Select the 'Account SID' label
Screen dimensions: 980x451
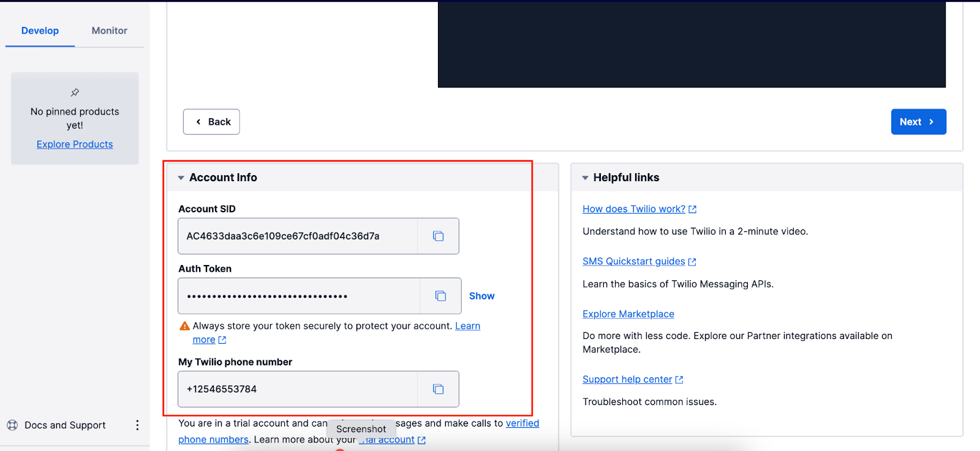(207, 209)
